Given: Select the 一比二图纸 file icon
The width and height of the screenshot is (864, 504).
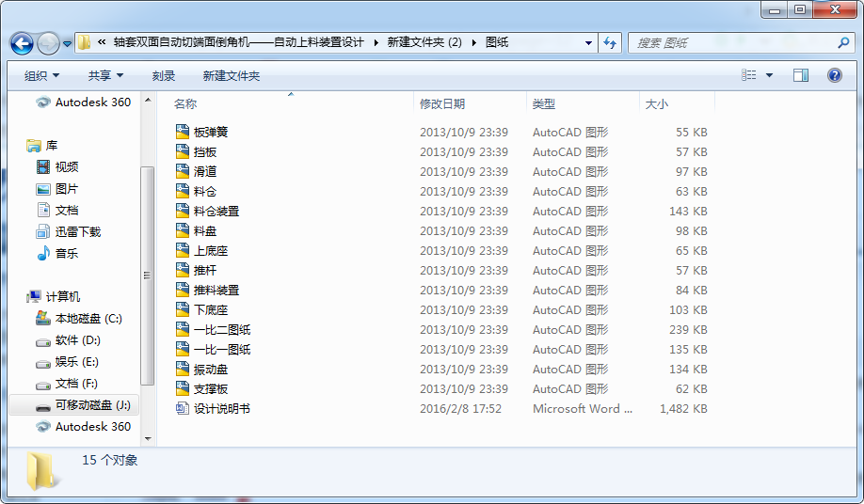Looking at the screenshot, I should click(x=183, y=330).
